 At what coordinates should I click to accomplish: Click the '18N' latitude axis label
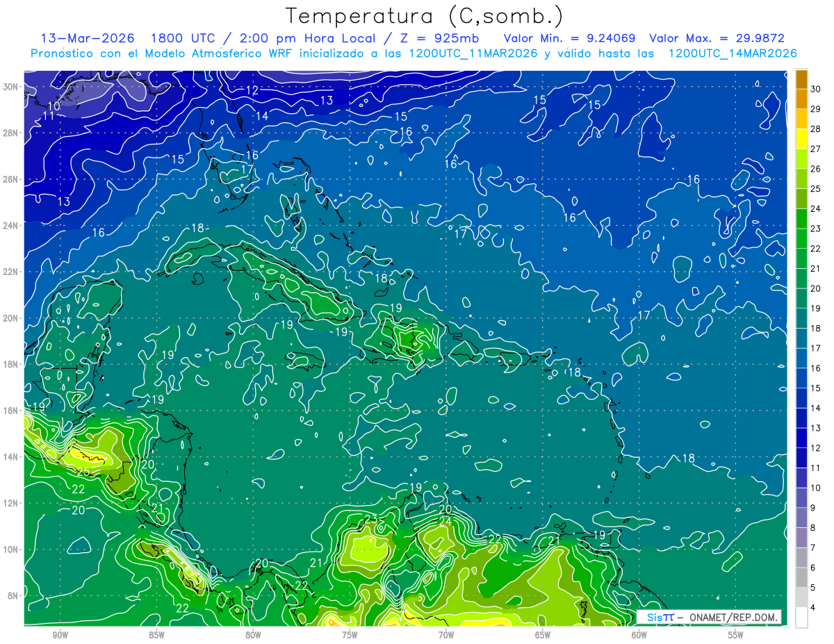point(10,365)
